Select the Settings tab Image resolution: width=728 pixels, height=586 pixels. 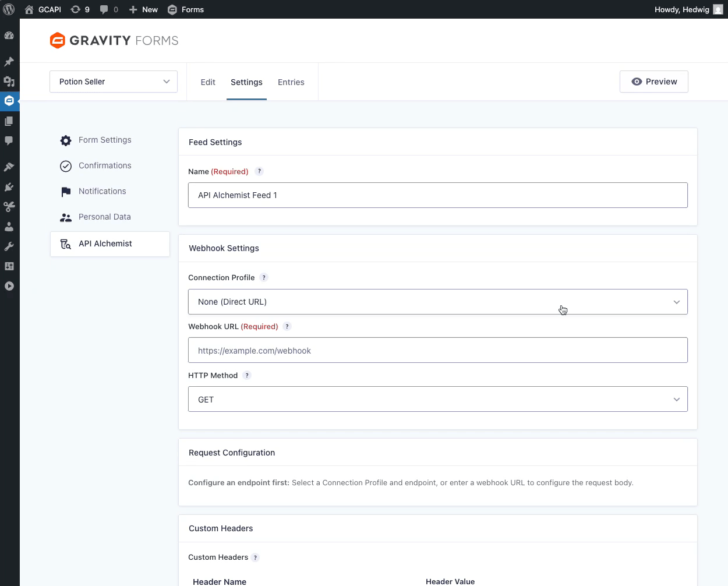[246, 82]
